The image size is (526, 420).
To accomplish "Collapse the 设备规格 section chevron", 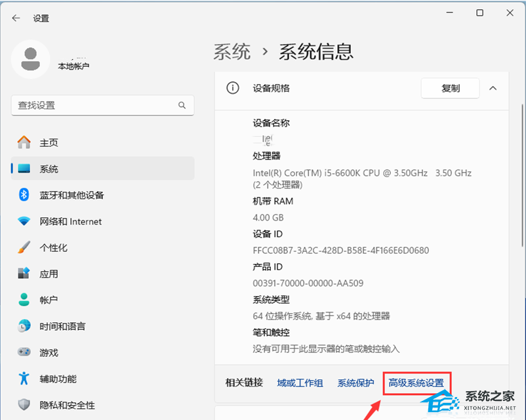I will pyautogui.click(x=493, y=88).
